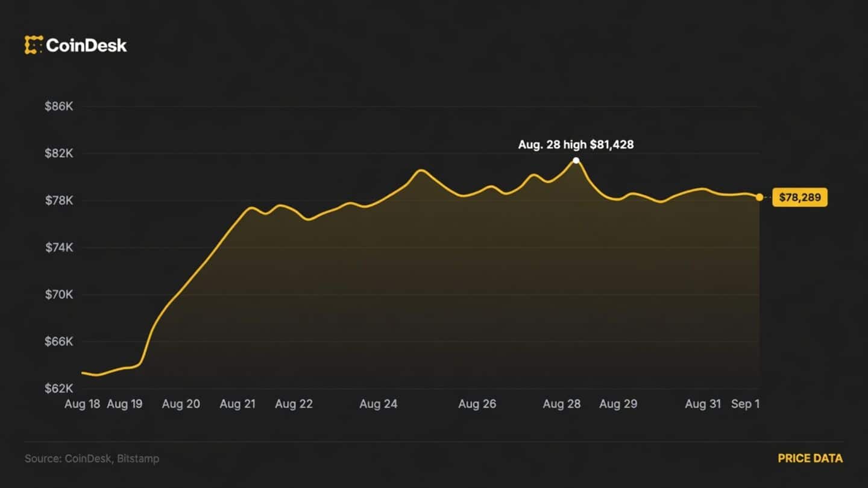Click the $74K y-axis label
The height and width of the screenshot is (488, 868).
click(58, 248)
